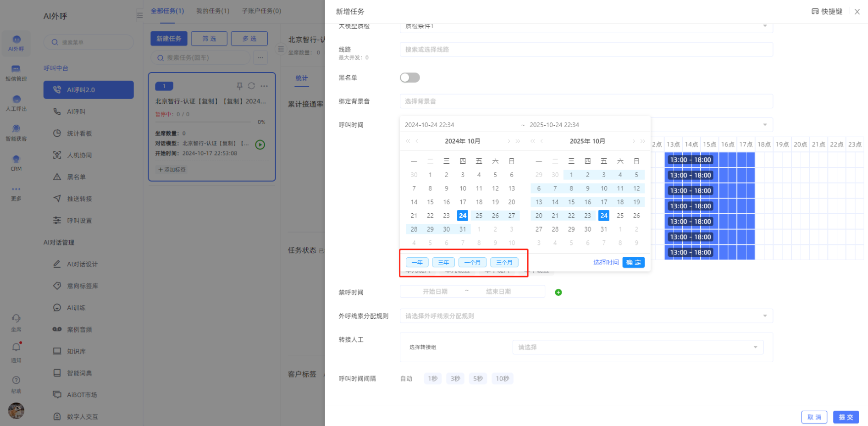Click the green add forbidden-time plus icon

coord(558,292)
